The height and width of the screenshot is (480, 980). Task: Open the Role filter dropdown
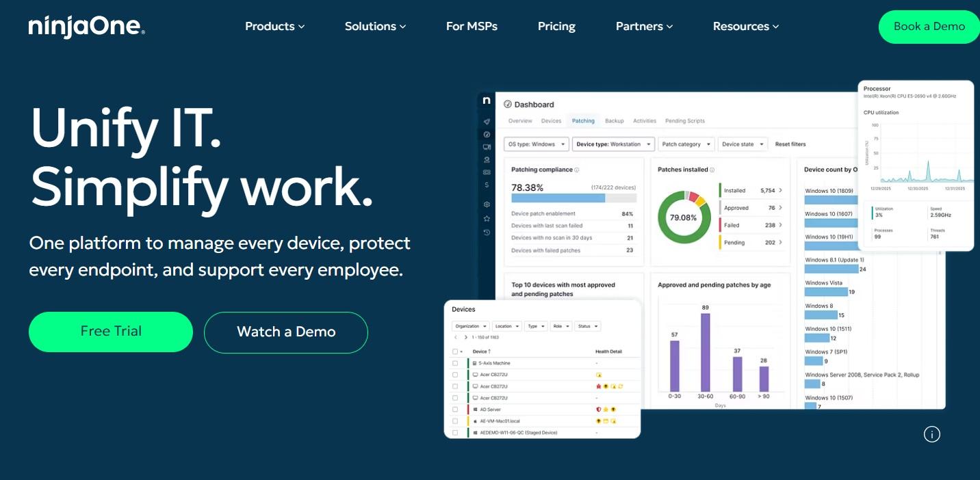click(x=561, y=326)
